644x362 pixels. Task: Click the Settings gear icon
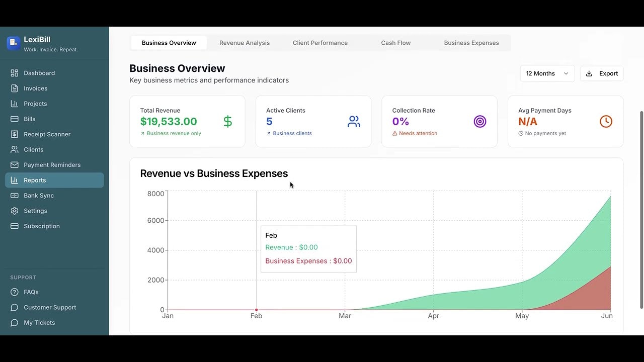(15, 211)
